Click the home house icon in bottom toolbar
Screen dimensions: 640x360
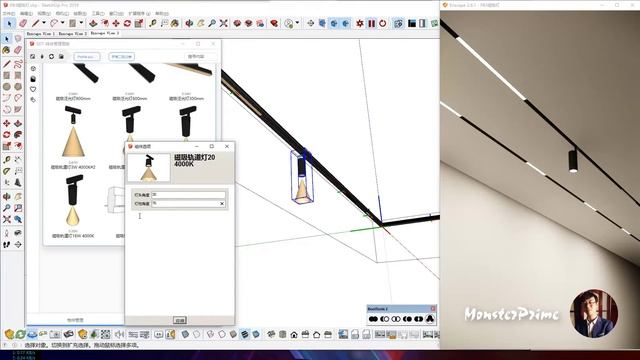pyautogui.click(x=294, y=335)
